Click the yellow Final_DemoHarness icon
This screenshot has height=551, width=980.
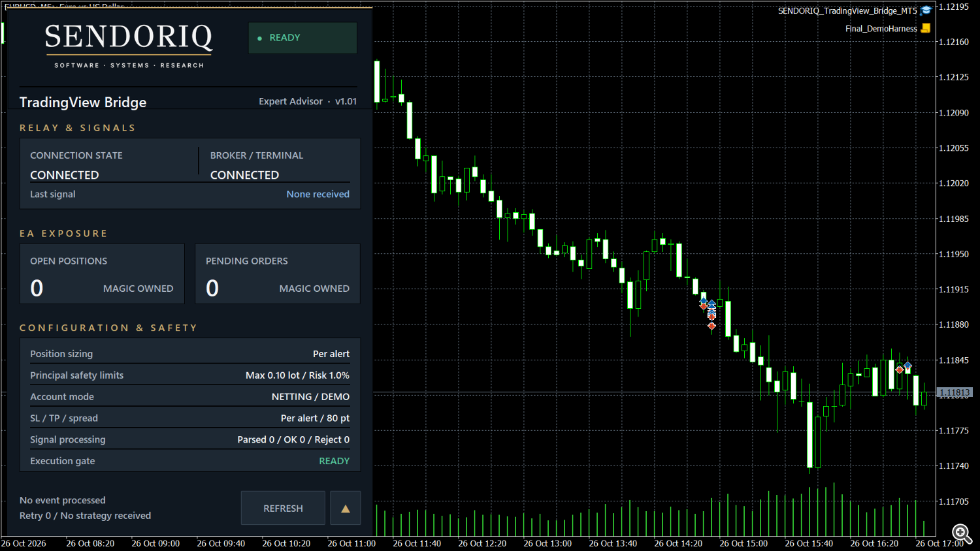click(x=926, y=28)
